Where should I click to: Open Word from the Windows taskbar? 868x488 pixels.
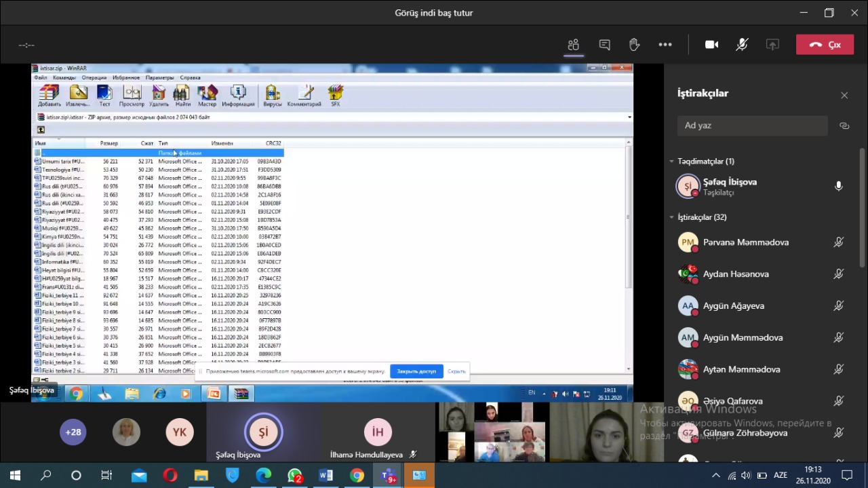(325, 476)
